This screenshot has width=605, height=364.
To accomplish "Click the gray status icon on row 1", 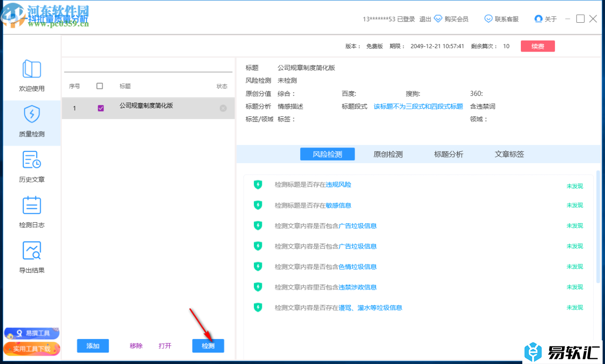I will 223,108.
